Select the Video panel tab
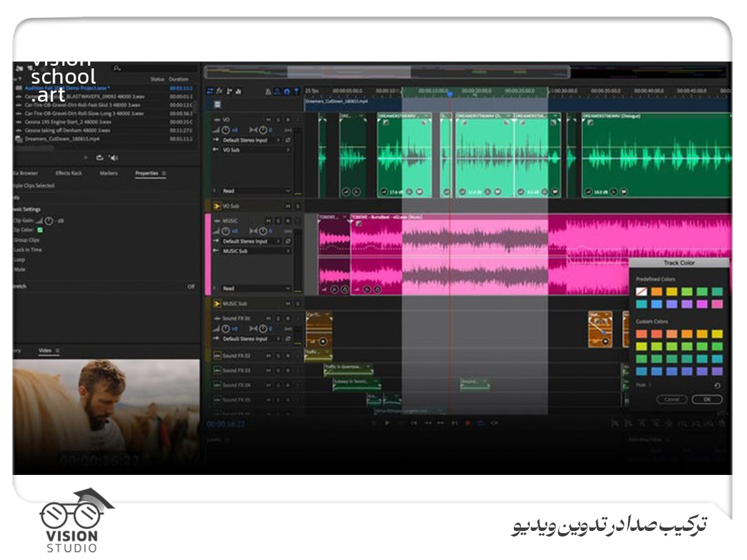 tap(45, 351)
